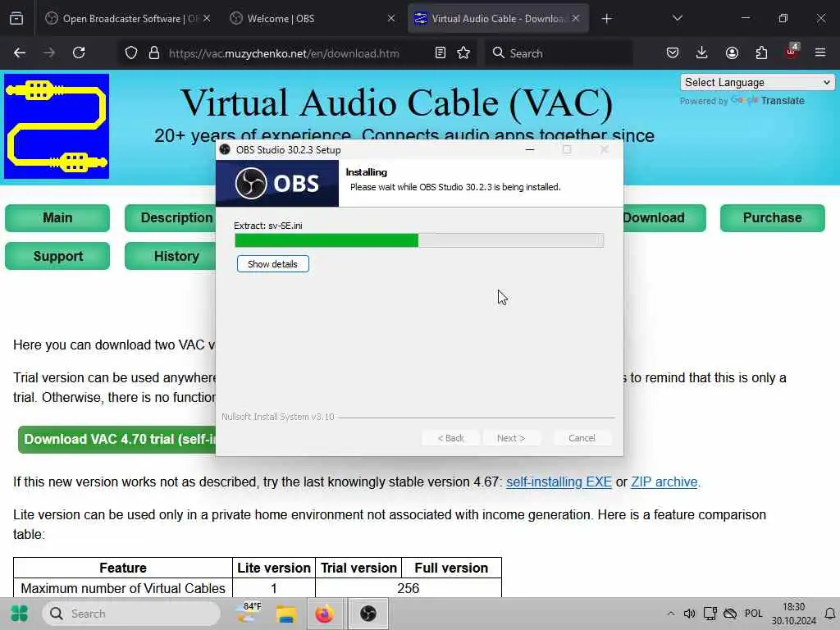
Task: Click the 'Lite version' table header
Action: [x=274, y=568]
